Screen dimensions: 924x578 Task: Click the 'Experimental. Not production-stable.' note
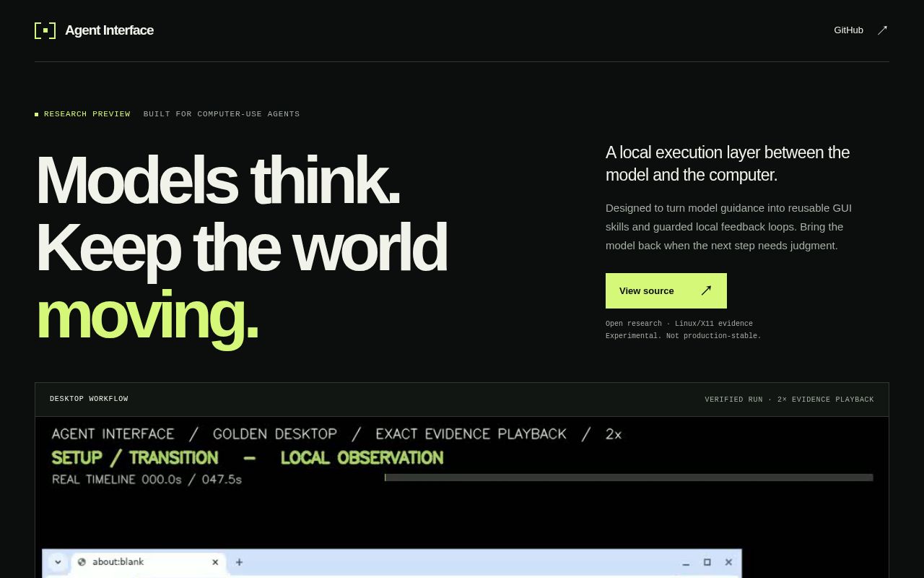(683, 336)
